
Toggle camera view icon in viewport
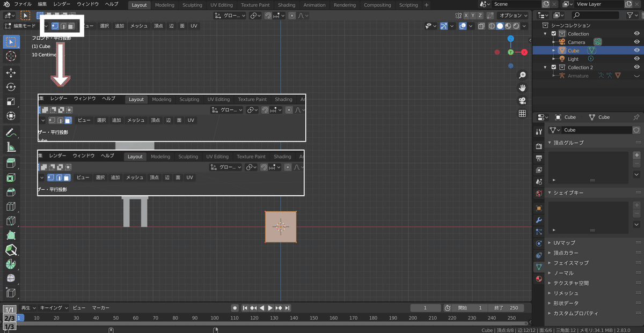click(522, 101)
